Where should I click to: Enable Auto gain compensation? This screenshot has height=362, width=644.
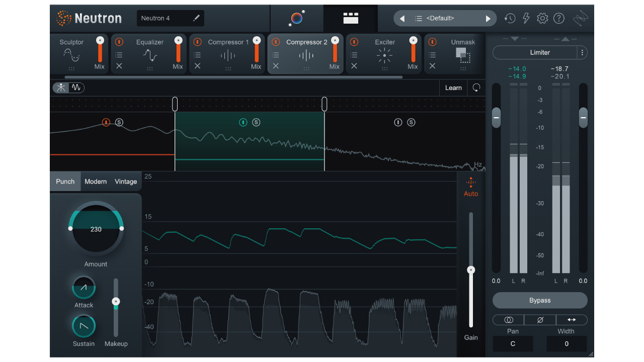(471, 187)
